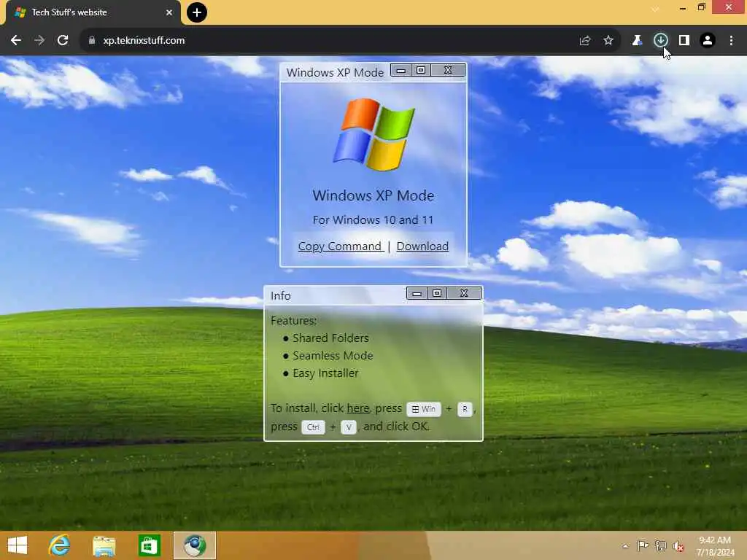Click the R key badge

click(465, 409)
